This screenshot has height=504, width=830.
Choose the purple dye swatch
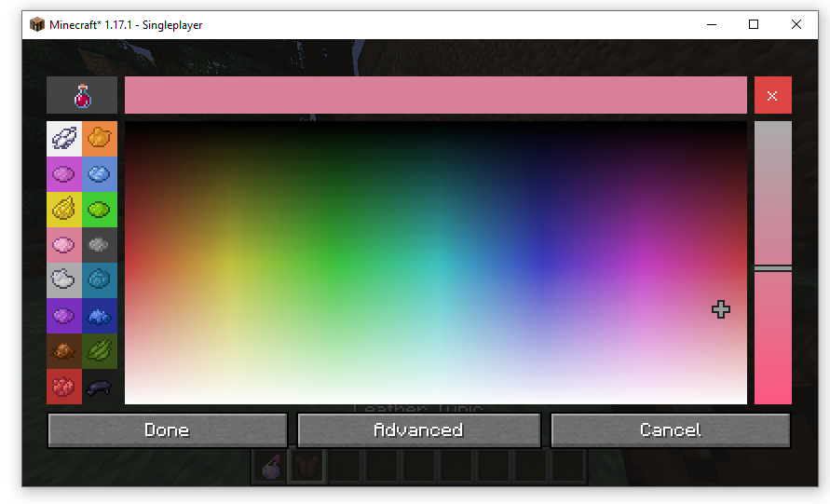pos(64,316)
